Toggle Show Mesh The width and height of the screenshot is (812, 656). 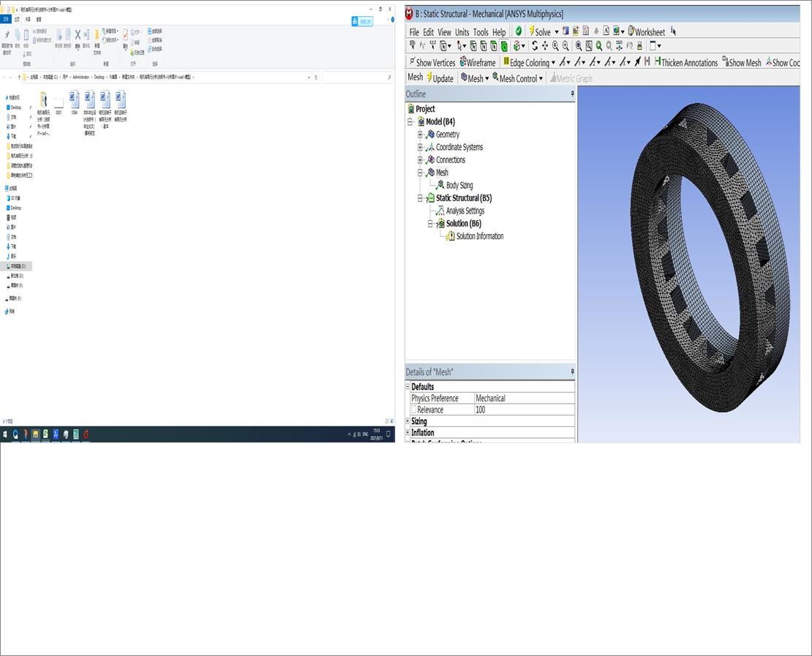point(742,63)
